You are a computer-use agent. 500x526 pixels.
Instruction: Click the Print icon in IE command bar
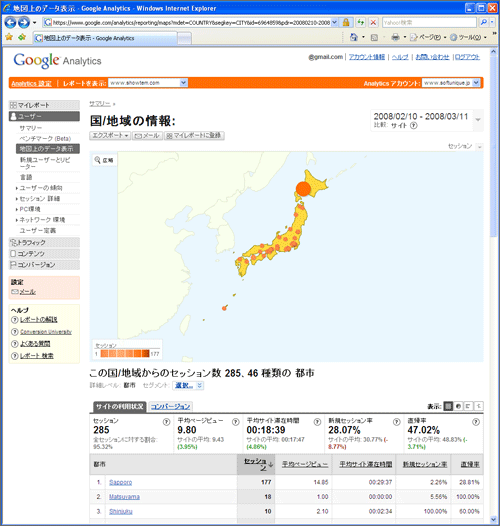(395, 37)
